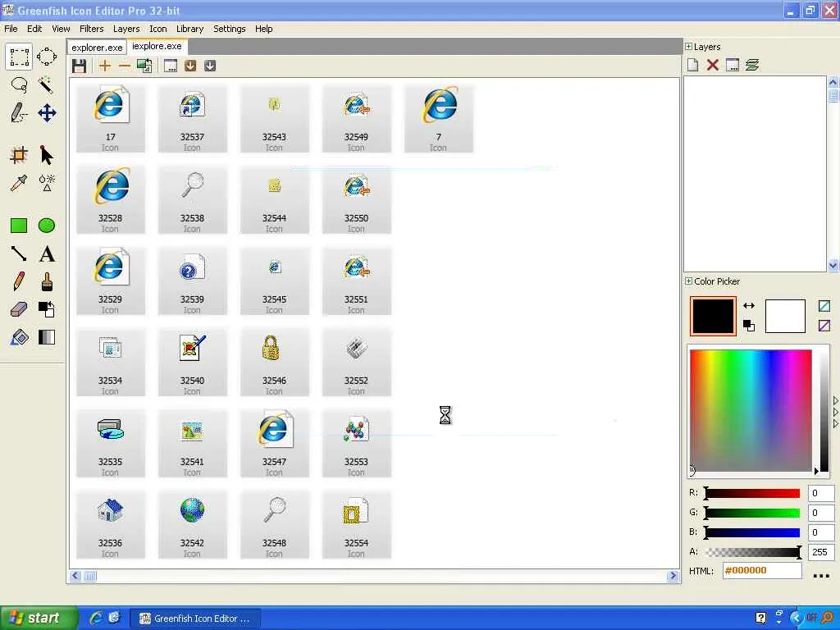Screen dimensions: 840x630
Task: Collapse the Color Picker panel
Action: tap(689, 281)
